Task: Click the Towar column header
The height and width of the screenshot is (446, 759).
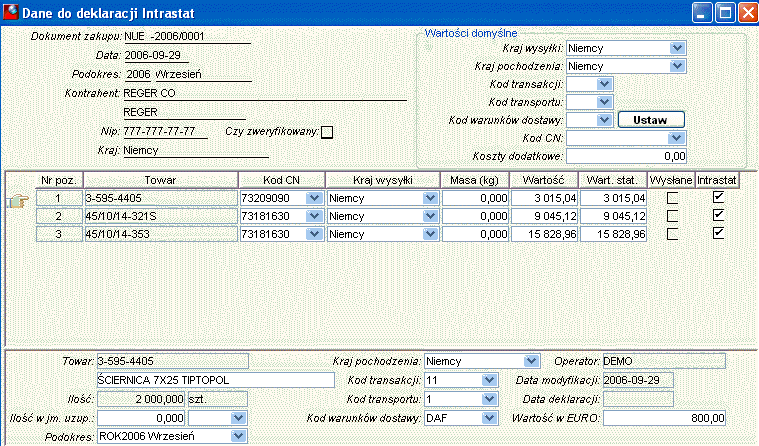Action: [161, 180]
